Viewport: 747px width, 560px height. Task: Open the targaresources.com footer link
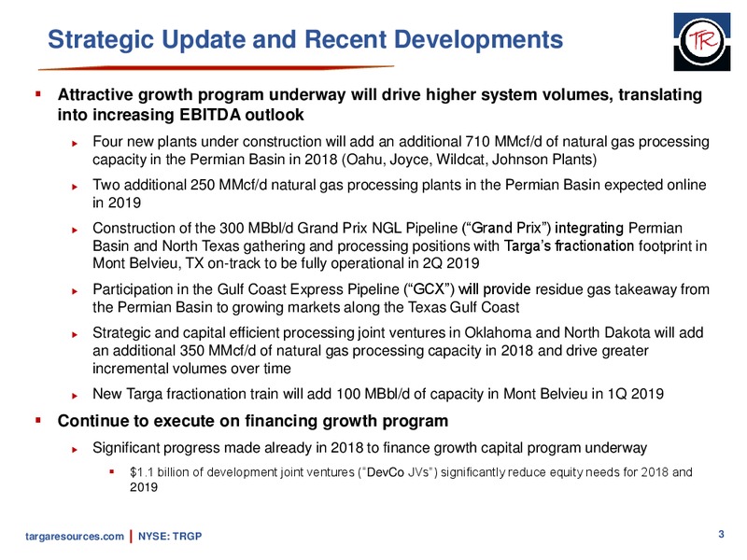pos(75,536)
